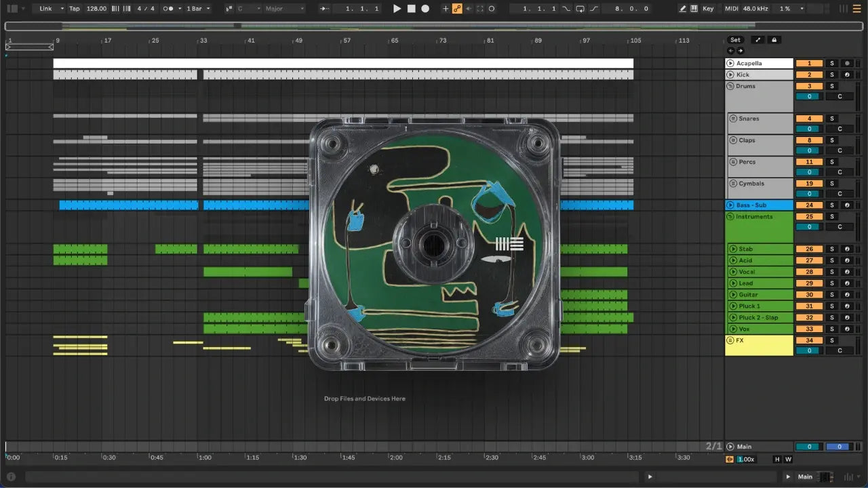Fold the Cymbals group track
Image resolution: width=868 pixels, height=488 pixels.
(x=733, y=184)
